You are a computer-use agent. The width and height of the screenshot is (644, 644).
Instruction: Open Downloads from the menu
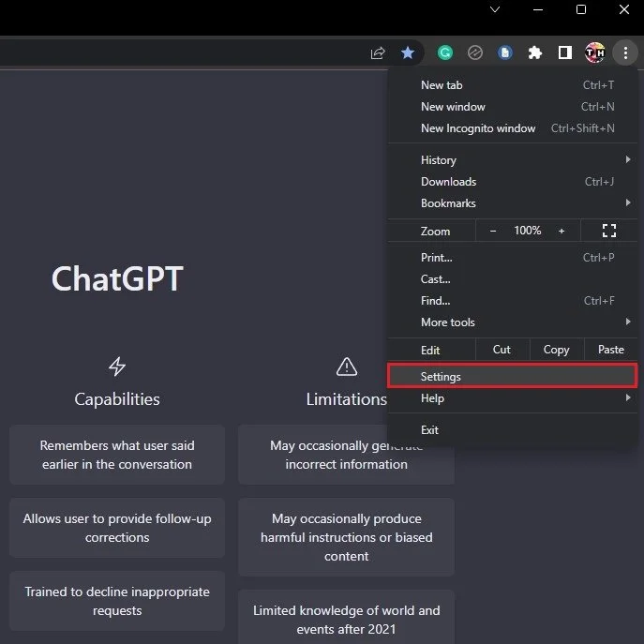pos(512,182)
